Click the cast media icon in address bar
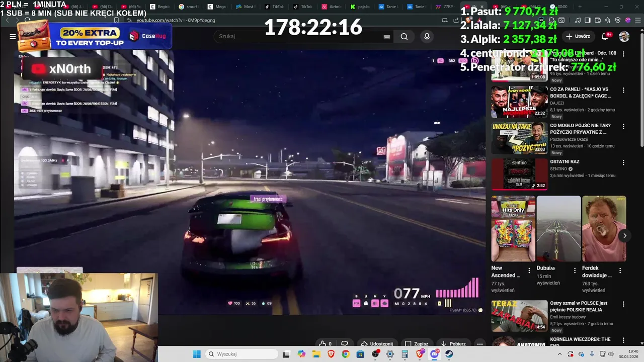Viewport: 644px width, 362px height. click(444, 20)
